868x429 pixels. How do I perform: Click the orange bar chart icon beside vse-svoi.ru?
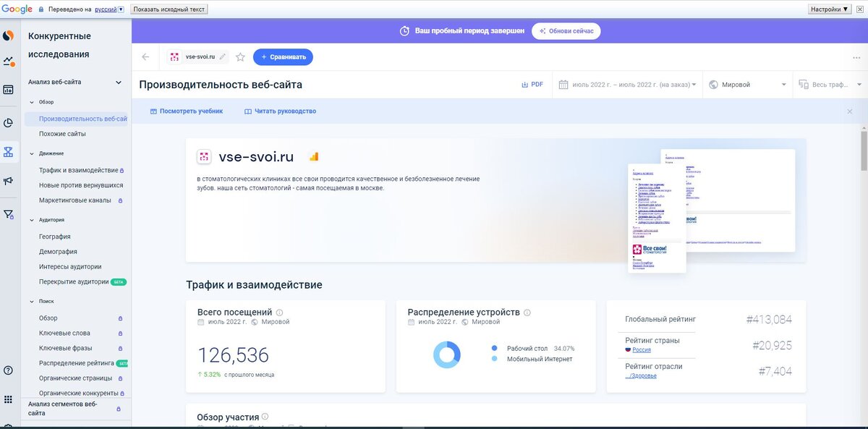coord(314,156)
